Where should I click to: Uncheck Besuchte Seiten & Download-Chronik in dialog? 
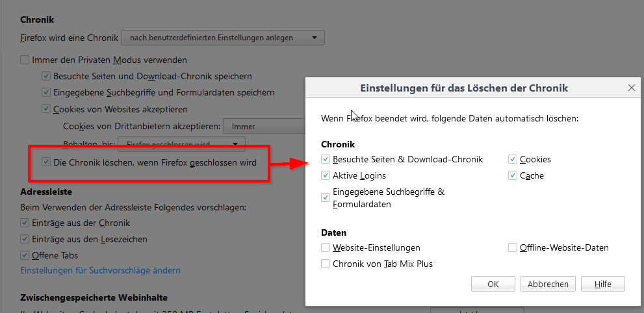point(326,159)
